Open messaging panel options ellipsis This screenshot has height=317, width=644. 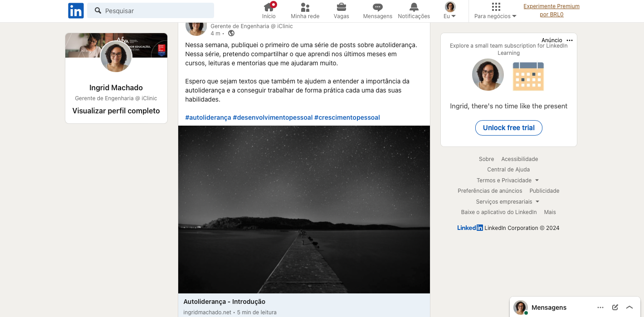pos(600,307)
